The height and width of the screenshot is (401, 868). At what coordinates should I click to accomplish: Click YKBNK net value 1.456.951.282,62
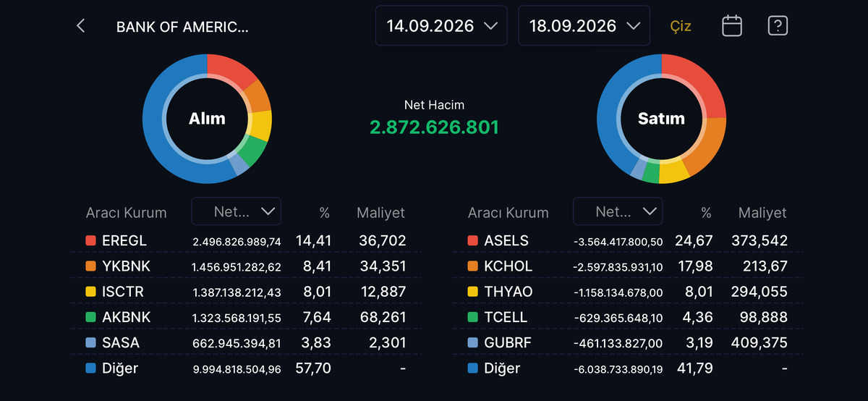point(237,266)
